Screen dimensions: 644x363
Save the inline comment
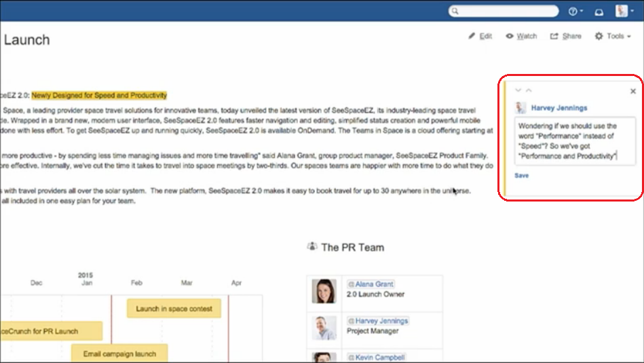pos(522,175)
